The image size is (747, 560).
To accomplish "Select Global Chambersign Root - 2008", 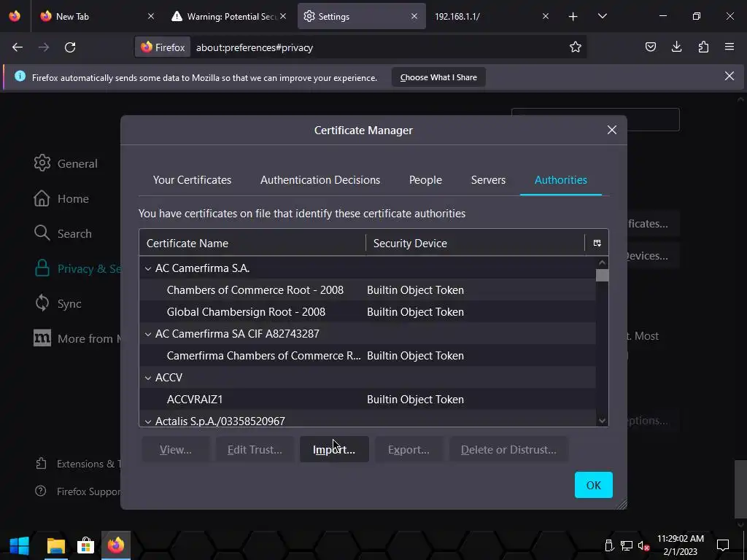I will click(368, 312).
